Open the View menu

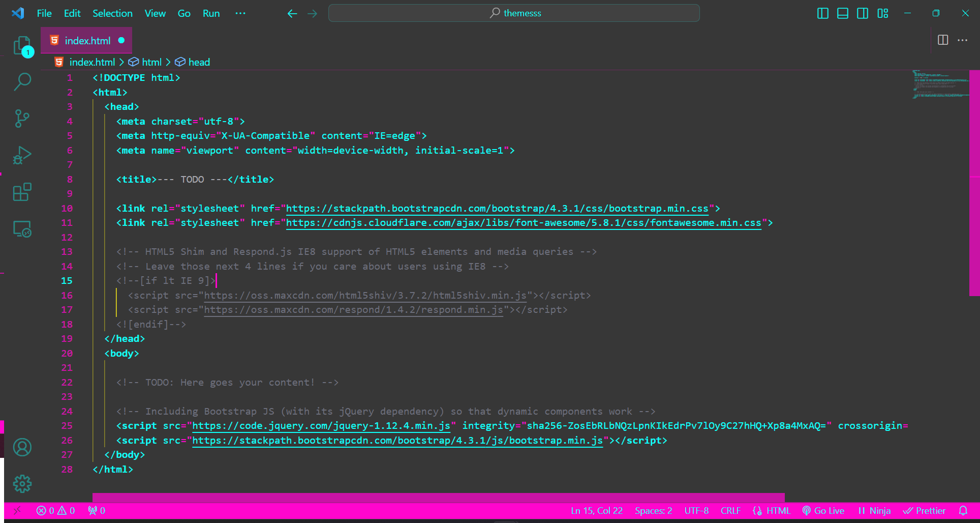point(155,14)
